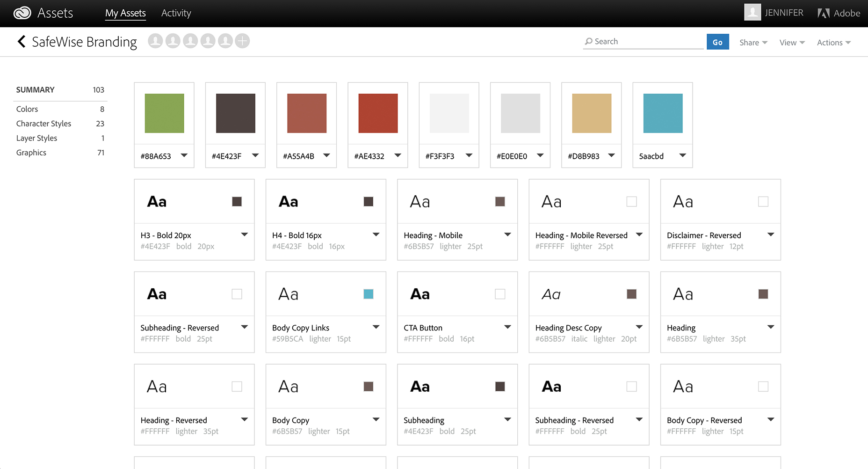Select the blue 5aacbd color swatch
The height and width of the screenshot is (469, 868).
coord(663,113)
